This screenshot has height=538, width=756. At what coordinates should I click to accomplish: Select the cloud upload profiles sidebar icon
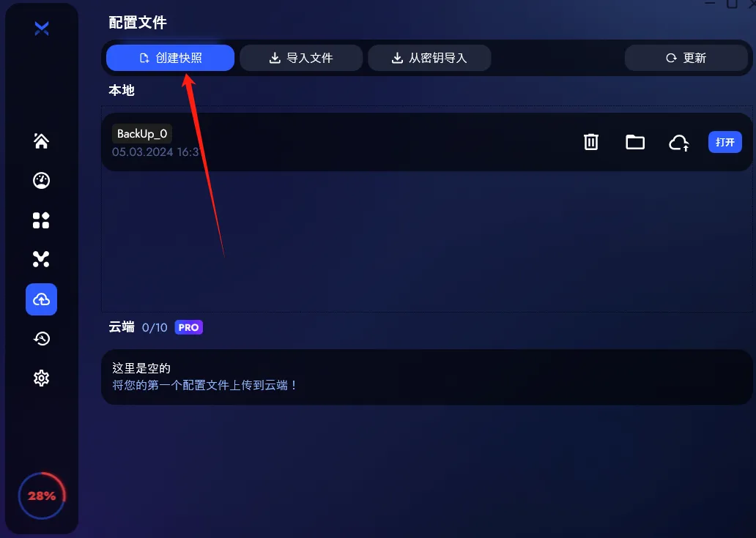pos(42,299)
